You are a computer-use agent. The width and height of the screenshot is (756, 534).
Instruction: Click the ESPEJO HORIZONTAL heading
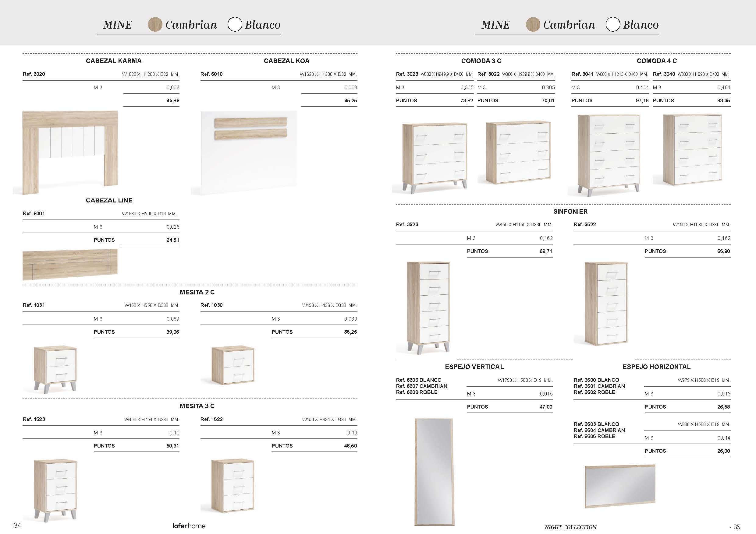(656, 367)
